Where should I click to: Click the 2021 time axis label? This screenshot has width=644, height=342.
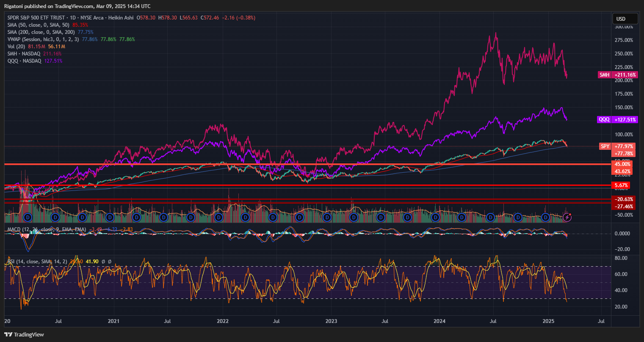(114, 322)
